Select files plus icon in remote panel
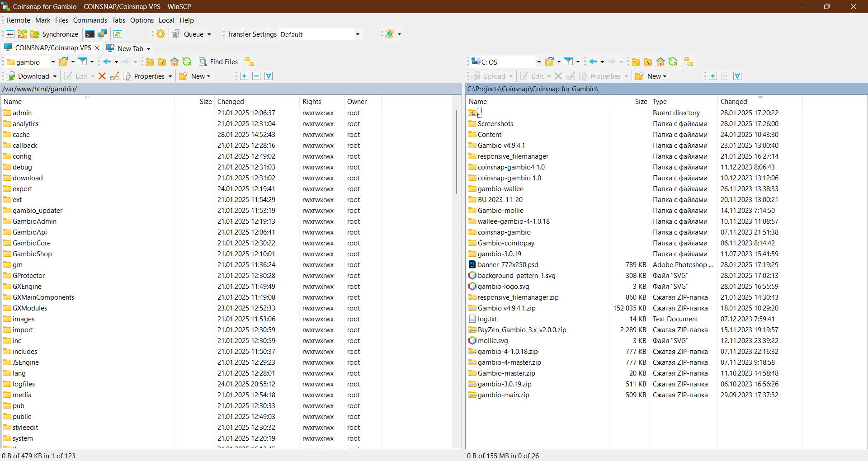The image size is (868, 461). tap(244, 76)
